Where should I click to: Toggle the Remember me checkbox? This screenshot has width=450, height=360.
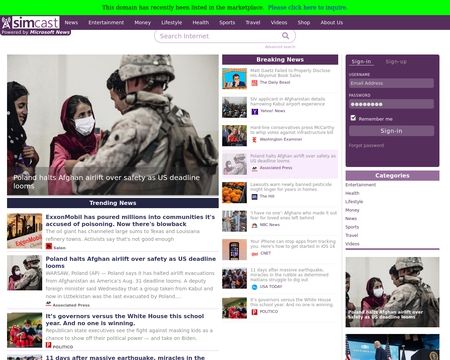pos(353,118)
